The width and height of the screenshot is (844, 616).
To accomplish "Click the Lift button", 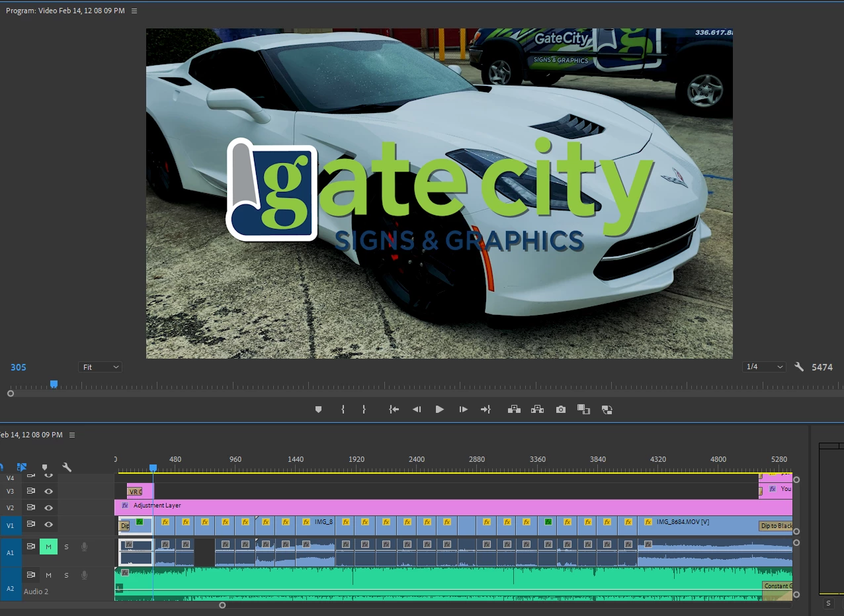I will click(x=514, y=410).
